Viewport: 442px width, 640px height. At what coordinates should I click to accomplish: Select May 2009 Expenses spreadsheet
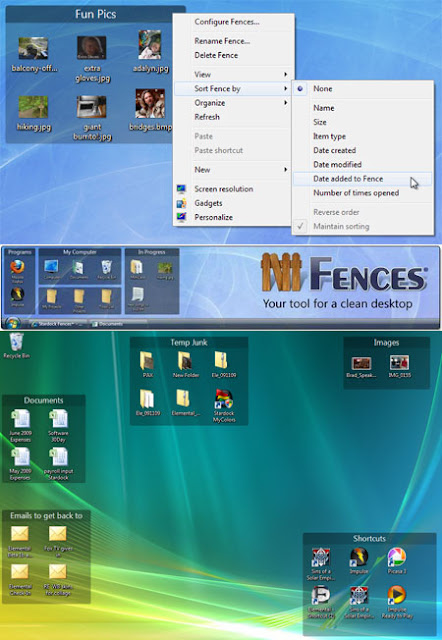[21, 457]
